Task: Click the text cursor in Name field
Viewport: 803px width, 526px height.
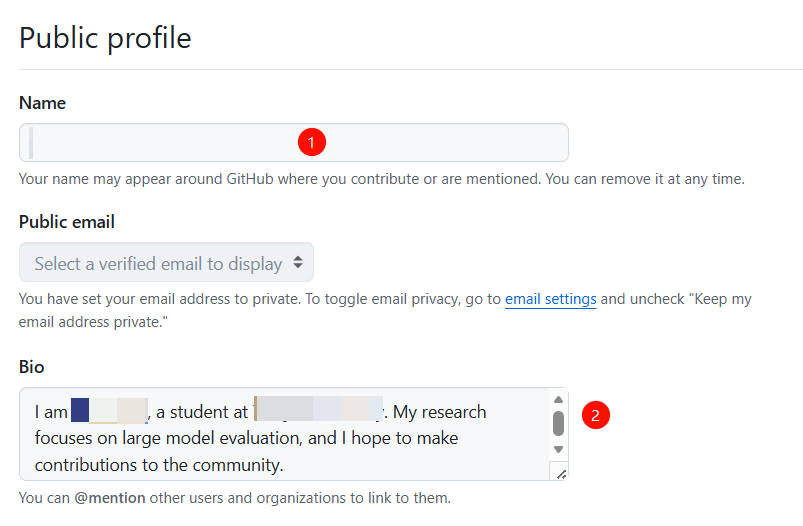Action: [x=31, y=143]
